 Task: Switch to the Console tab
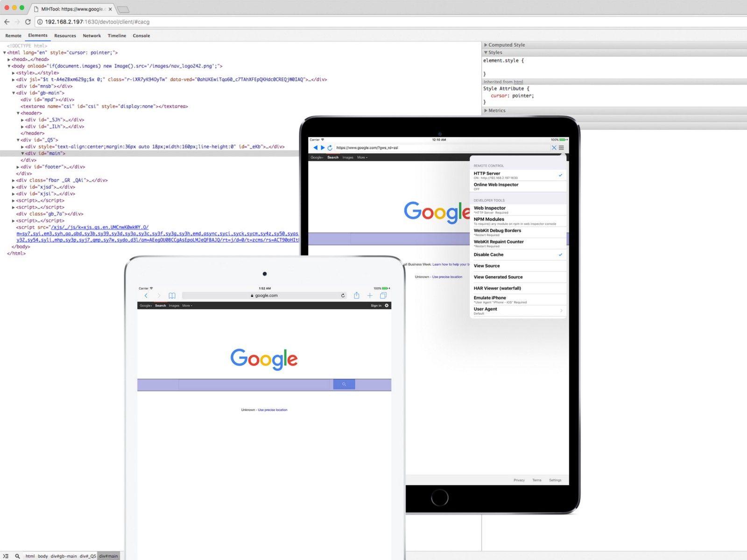[141, 35]
